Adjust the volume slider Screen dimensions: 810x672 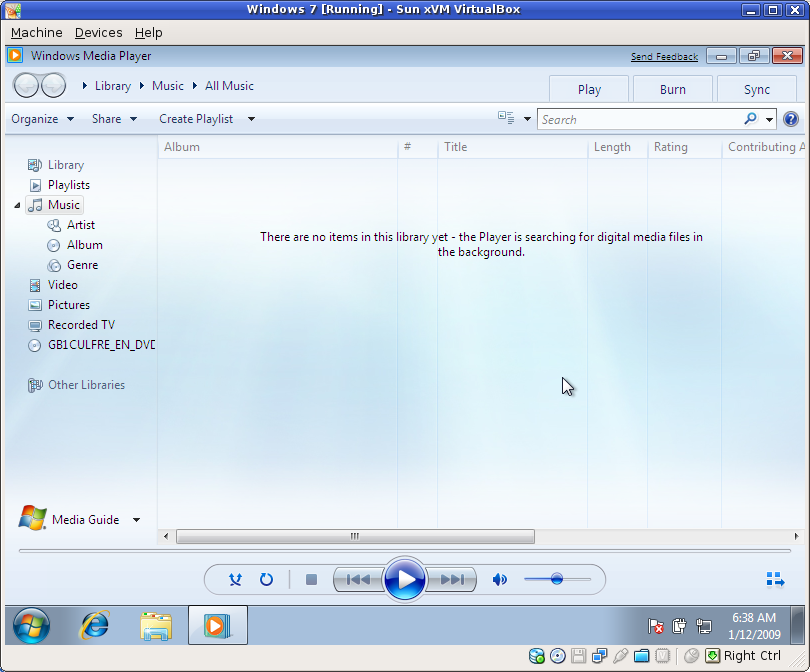coord(556,579)
